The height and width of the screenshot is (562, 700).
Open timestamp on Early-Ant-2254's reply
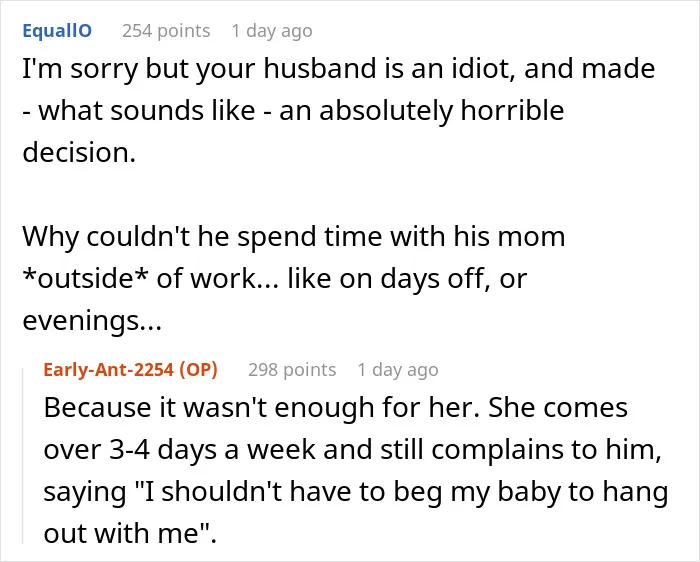398,370
